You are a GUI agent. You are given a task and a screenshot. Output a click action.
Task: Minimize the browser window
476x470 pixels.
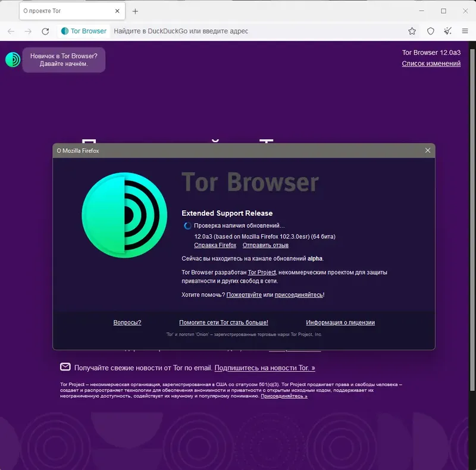pyautogui.click(x=421, y=11)
